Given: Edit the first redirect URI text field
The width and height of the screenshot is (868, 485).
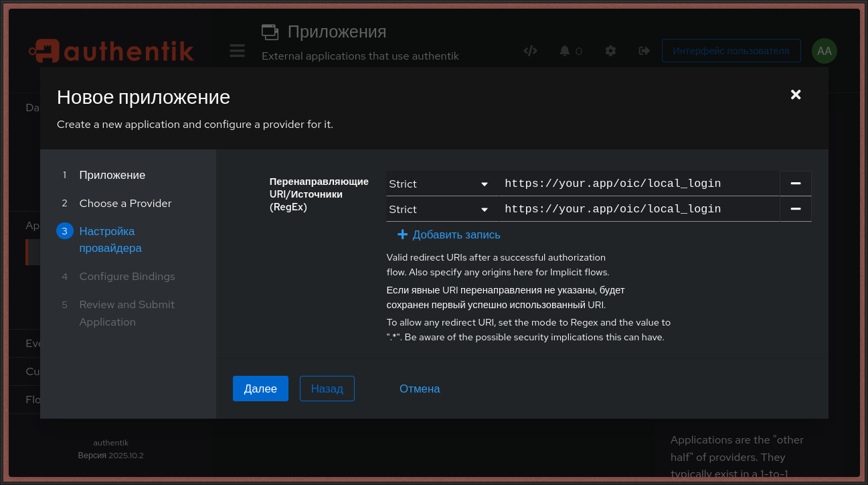Looking at the screenshot, I should point(638,184).
